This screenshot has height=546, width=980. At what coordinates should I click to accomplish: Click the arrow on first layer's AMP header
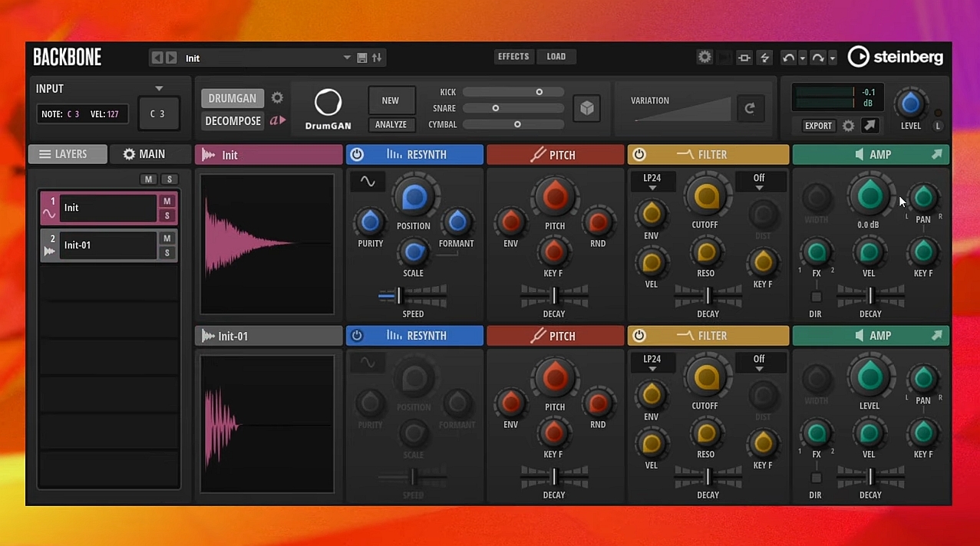pyautogui.click(x=937, y=154)
